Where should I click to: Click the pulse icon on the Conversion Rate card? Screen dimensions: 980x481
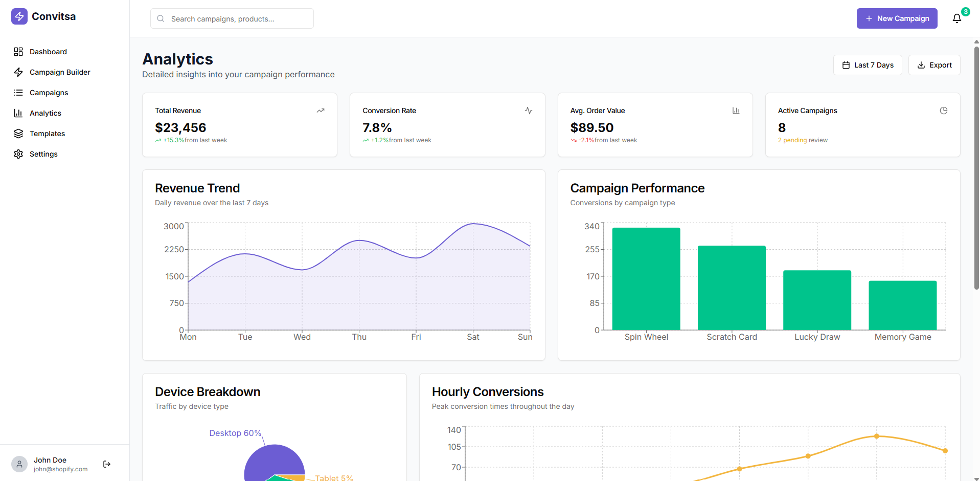click(x=529, y=111)
